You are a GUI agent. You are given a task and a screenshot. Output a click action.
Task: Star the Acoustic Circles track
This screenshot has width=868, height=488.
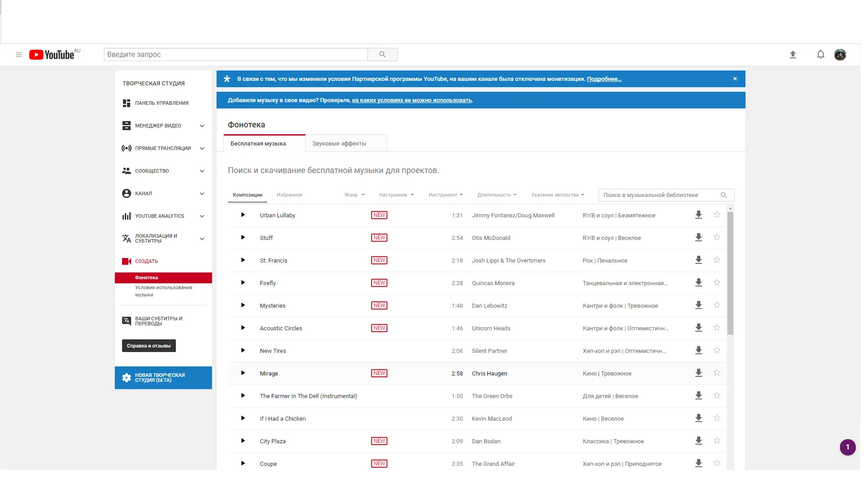click(x=717, y=328)
